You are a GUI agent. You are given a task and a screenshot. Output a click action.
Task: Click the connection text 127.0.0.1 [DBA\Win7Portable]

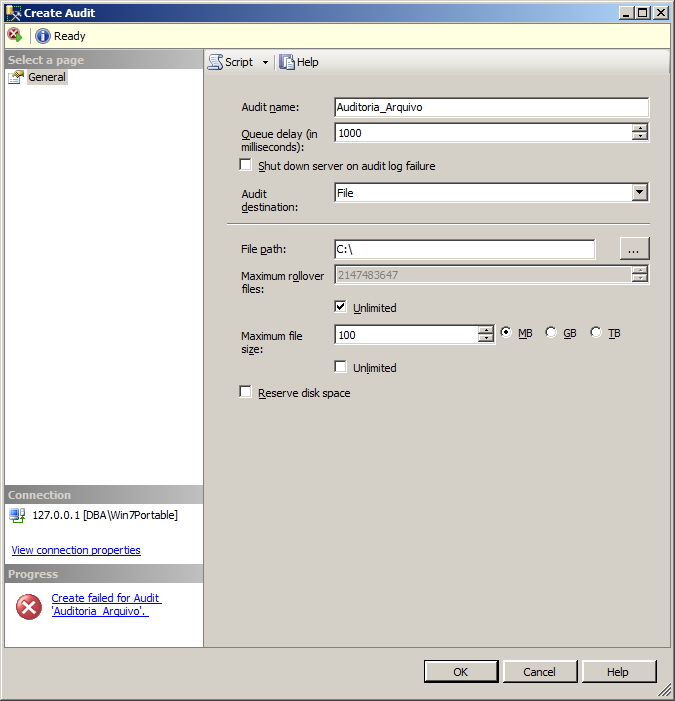[x=105, y=515]
